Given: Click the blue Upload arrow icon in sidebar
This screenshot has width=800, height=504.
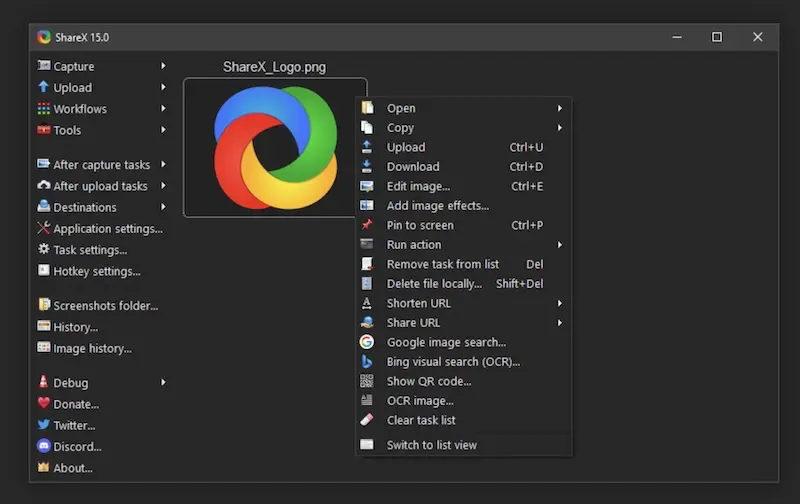Looking at the screenshot, I should click(x=44, y=87).
